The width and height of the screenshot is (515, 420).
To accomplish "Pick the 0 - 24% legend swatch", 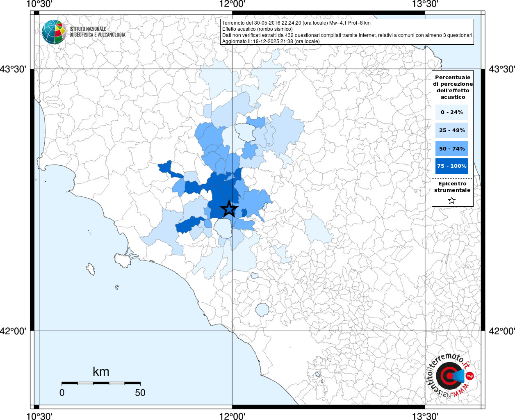I will tap(452, 112).
